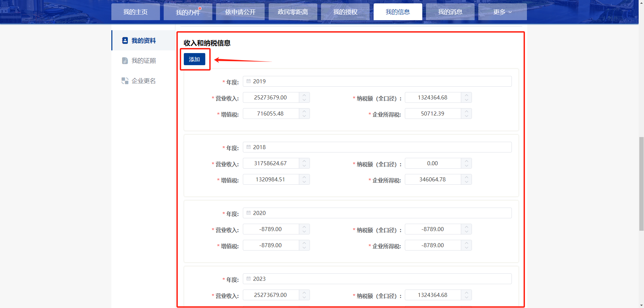Open 依申请公开 tab
Viewport: 644px width, 308px height.
click(240, 12)
